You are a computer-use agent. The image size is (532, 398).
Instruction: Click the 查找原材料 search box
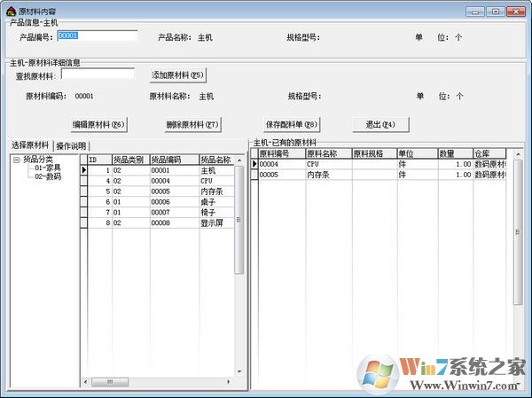[x=98, y=74]
